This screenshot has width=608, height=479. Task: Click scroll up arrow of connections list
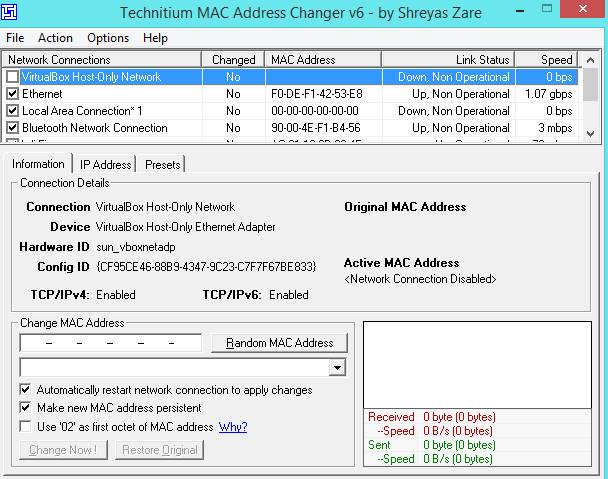point(590,60)
